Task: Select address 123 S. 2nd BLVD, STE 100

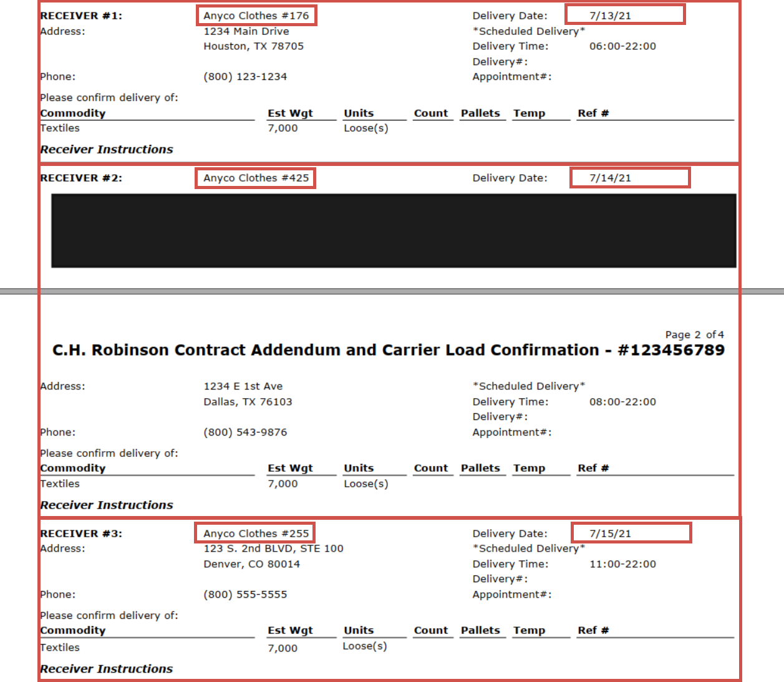Action: coord(273,548)
